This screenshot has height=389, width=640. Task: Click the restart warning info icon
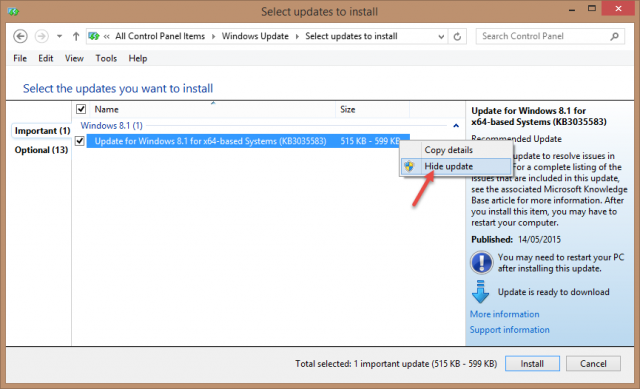coord(482,262)
